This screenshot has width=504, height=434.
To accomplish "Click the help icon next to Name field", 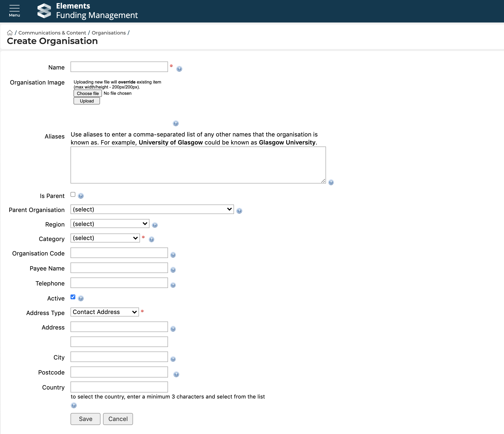I will [x=179, y=69].
